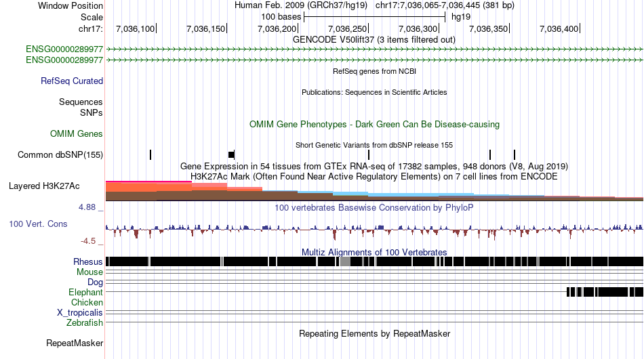Image resolution: width=644 pixels, height=359 pixels.
Task: Click the Sequences track label
Action: pos(81,102)
